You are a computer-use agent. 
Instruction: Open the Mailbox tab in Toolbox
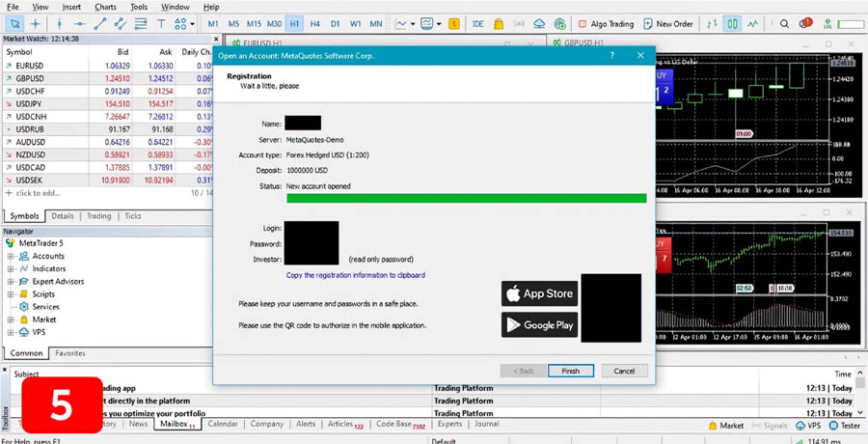176,424
